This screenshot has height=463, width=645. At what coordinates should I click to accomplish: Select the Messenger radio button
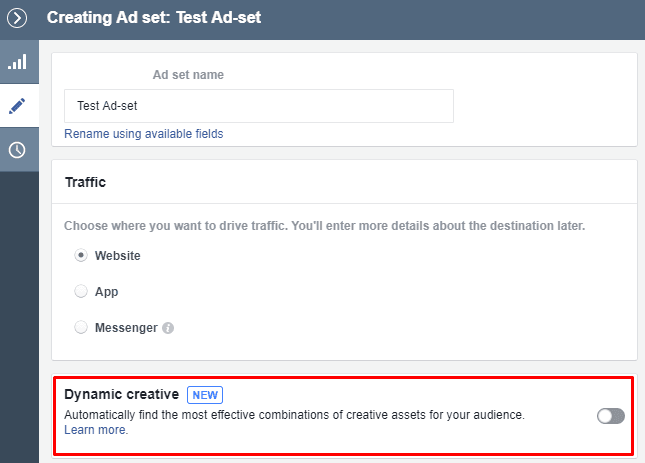click(x=81, y=327)
